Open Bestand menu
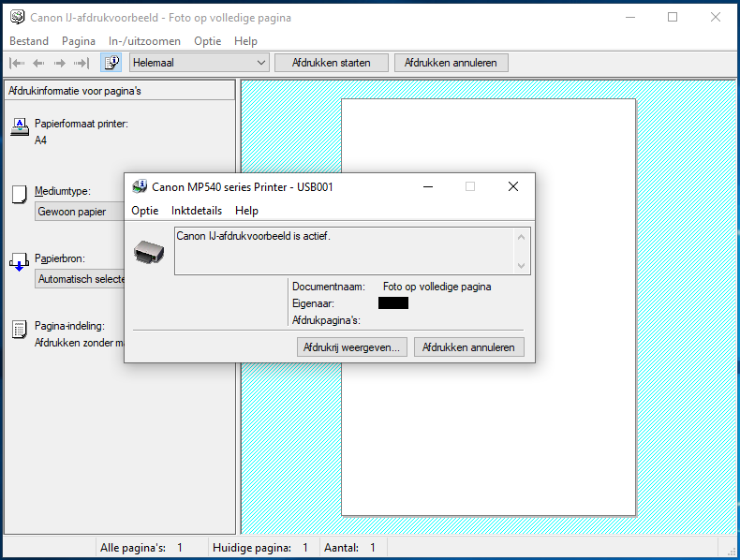740x560 pixels. pyautogui.click(x=29, y=41)
